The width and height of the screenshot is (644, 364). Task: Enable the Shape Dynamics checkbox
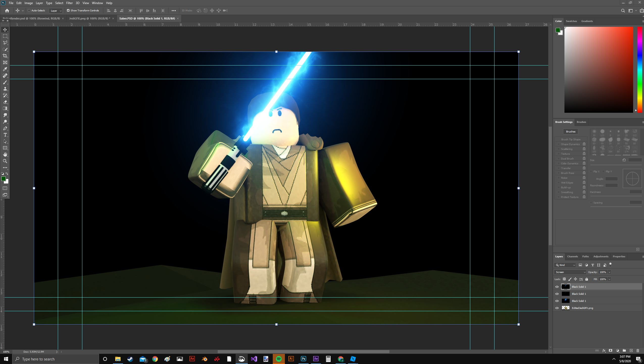pyautogui.click(x=559, y=144)
